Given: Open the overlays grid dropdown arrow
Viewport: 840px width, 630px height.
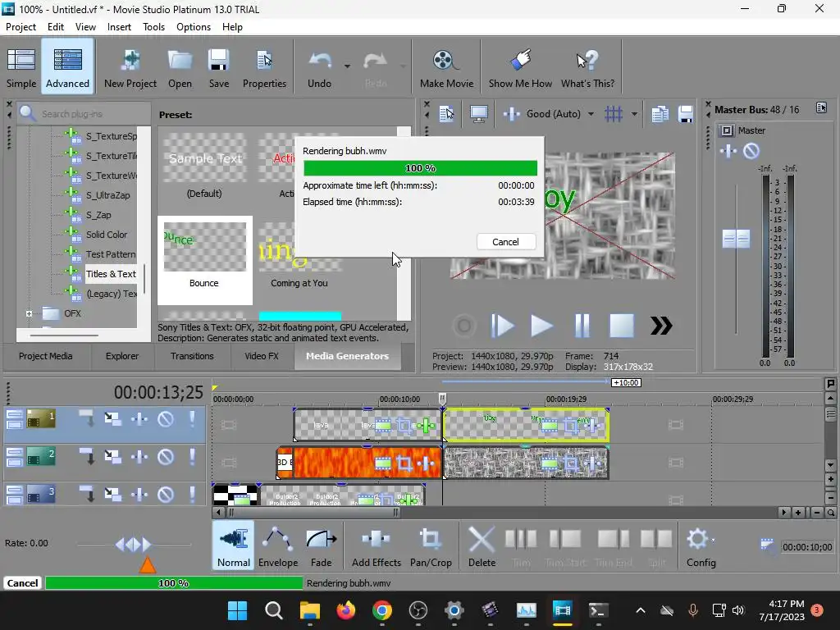Looking at the screenshot, I should [634, 113].
